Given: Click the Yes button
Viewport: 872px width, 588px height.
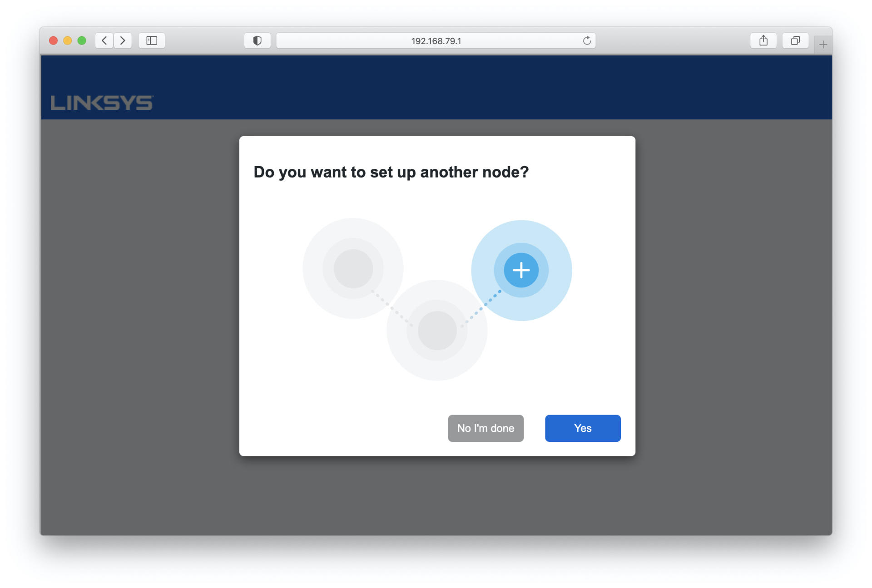Looking at the screenshot, I should 582,428.
